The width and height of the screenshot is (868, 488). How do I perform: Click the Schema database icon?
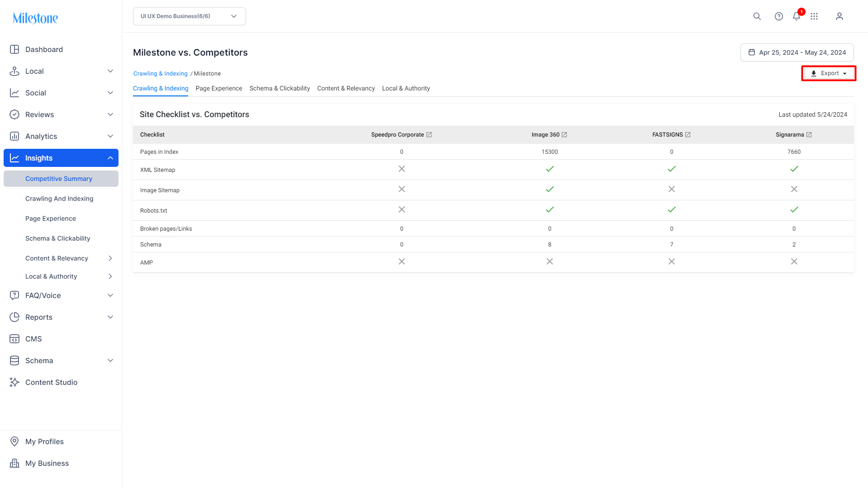click(x=14, y=360)
